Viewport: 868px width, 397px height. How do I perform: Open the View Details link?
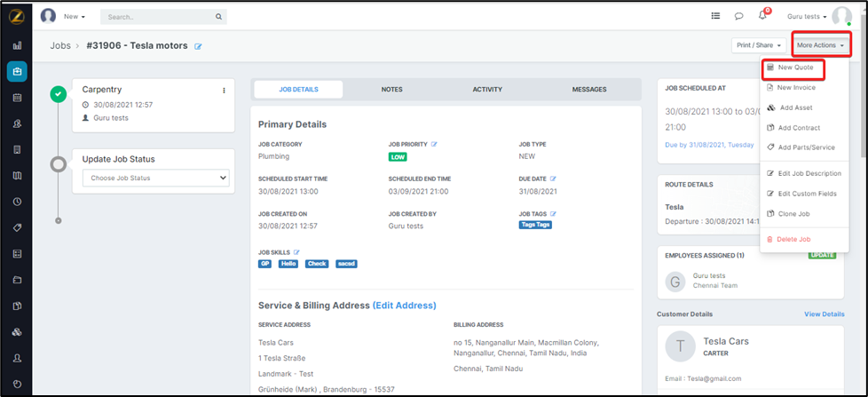[824, 314]
